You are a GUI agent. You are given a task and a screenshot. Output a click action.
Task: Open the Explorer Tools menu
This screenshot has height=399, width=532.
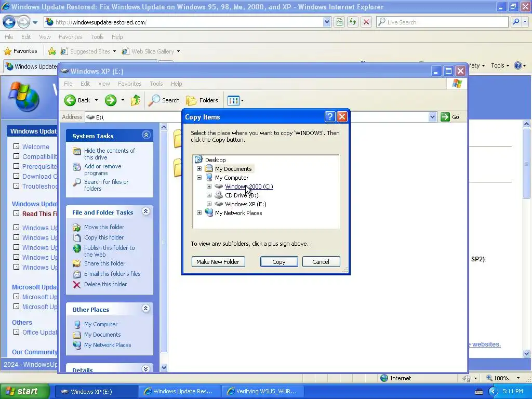click(x=156, y=84)
